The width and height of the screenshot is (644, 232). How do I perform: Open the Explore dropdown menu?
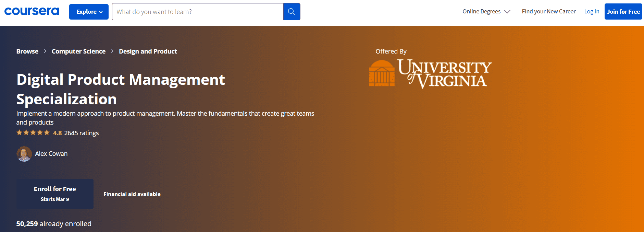[89, 12]
